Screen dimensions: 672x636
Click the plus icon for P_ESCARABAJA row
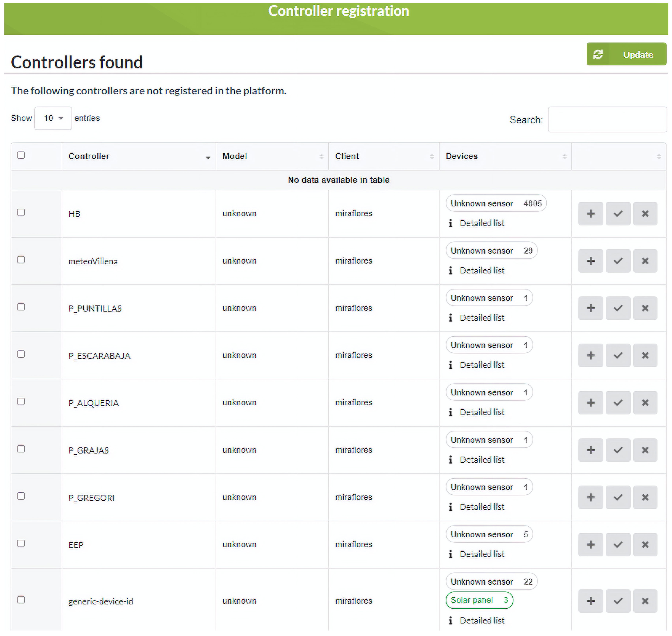click(x=590, y=355)
